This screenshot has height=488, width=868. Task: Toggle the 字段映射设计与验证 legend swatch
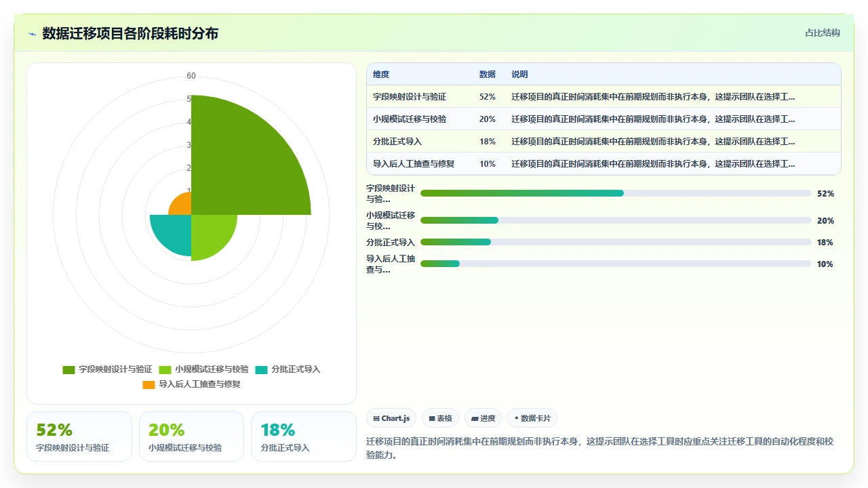coord(68,370)
